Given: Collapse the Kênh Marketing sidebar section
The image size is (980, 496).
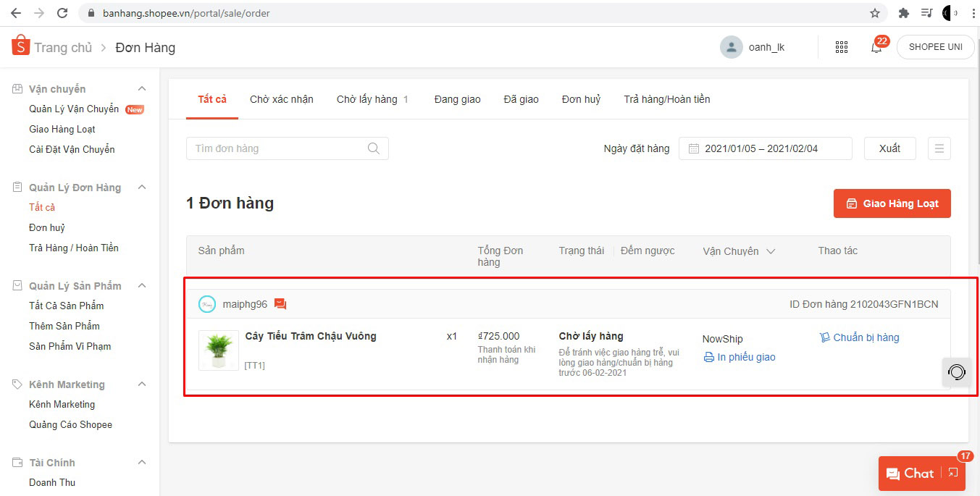Looking at the screenshot, I should (x=142, y=384).
